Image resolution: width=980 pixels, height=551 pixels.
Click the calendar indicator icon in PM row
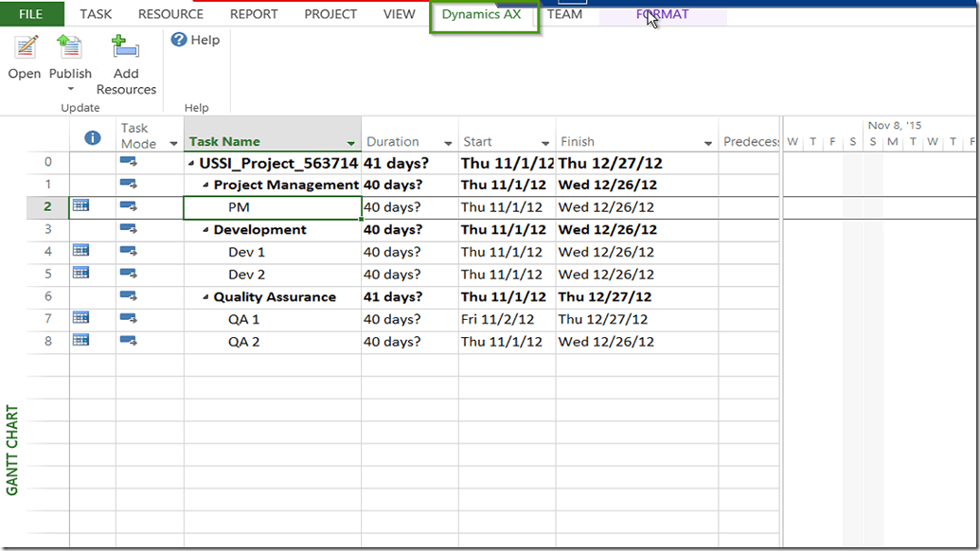(x=81, y=205)
